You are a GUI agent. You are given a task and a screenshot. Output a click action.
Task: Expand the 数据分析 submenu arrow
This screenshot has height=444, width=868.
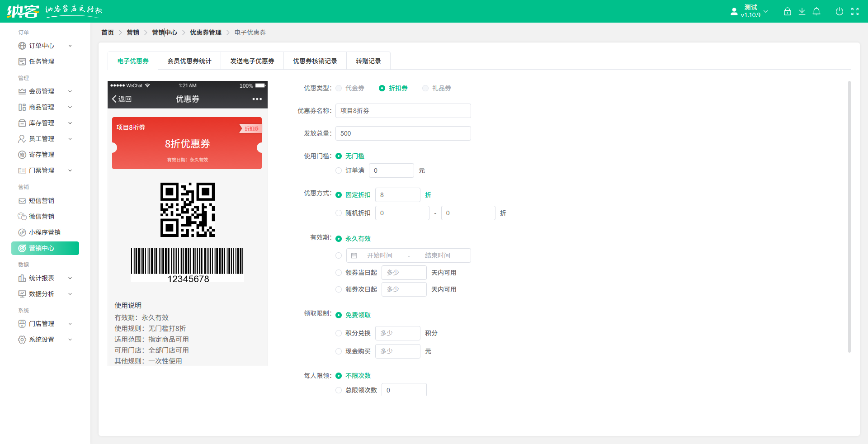pos(70,294)
